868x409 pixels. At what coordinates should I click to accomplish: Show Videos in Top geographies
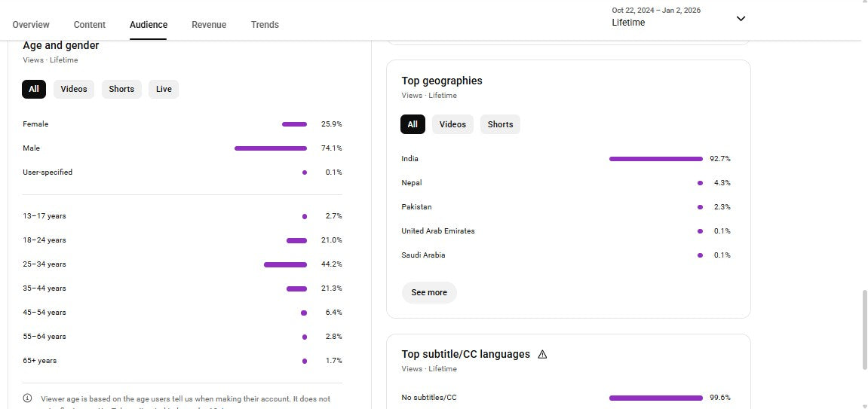pyautogui.click(x=452, y=124)
